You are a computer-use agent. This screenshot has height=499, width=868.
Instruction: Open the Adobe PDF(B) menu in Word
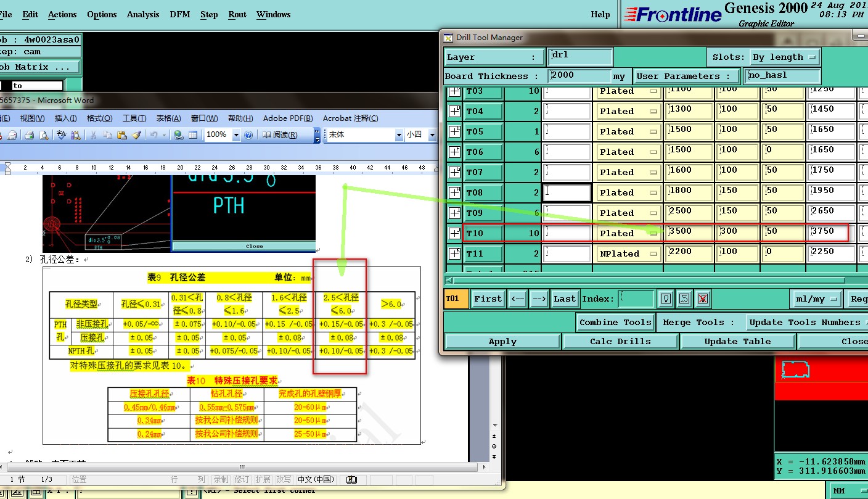pos(288,118)
